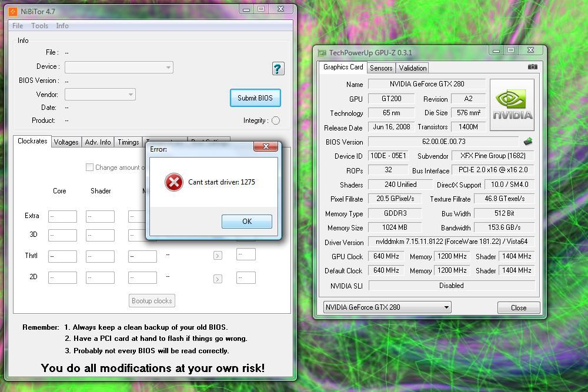The image size is (588, 392).
Task: Switch to the Adv. Info tab
Action: [x=98, y=142]
